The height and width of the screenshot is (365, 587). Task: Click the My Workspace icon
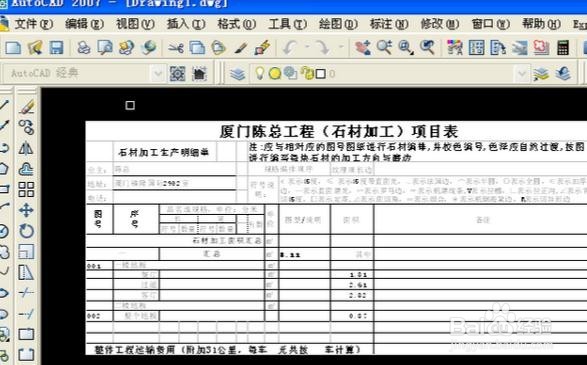click(199, 74)
